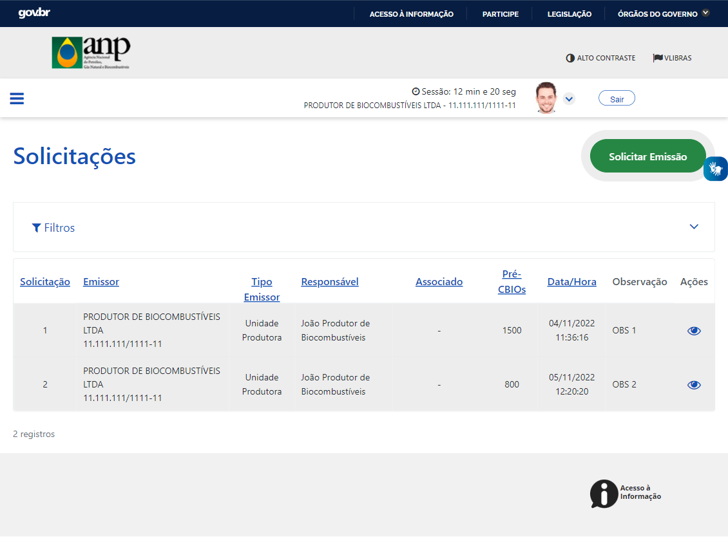Expand Órgãos do Governo dropdown

point(663,14)
